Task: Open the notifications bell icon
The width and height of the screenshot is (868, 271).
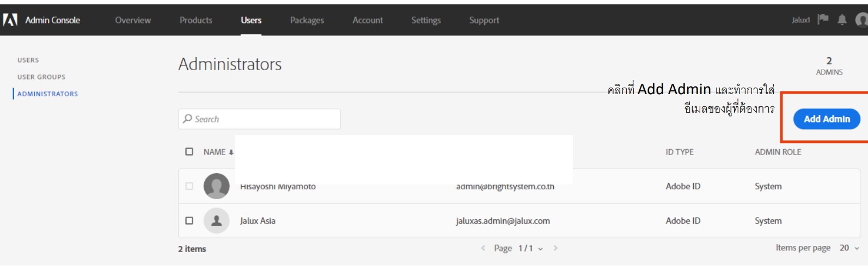Action: (x=842, y=20)
